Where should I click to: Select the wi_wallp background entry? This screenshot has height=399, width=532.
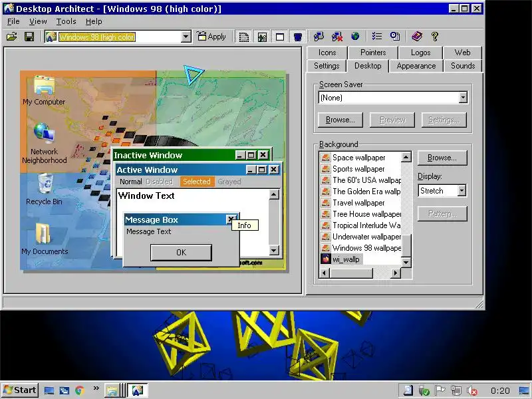tap(342, 259)
